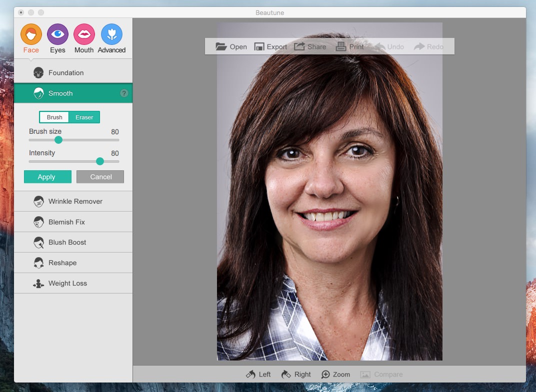This screenshot has height=392, width=536.
Task: Select Brush mode
Action: point(54,117)
